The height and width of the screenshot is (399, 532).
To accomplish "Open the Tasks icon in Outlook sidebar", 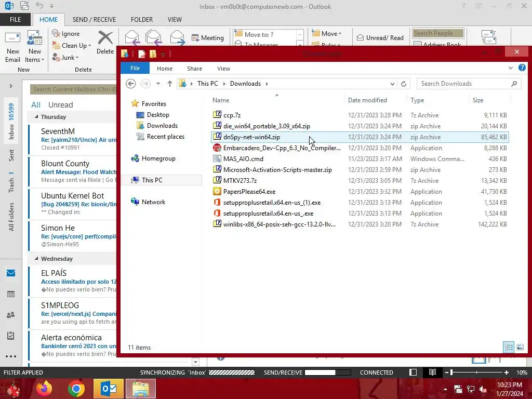I will click(11, 336).
